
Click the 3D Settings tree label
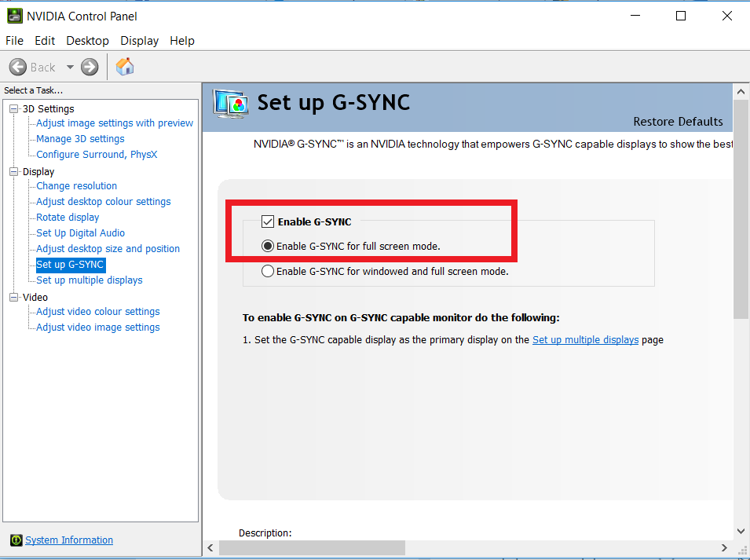tap(49, 109)
